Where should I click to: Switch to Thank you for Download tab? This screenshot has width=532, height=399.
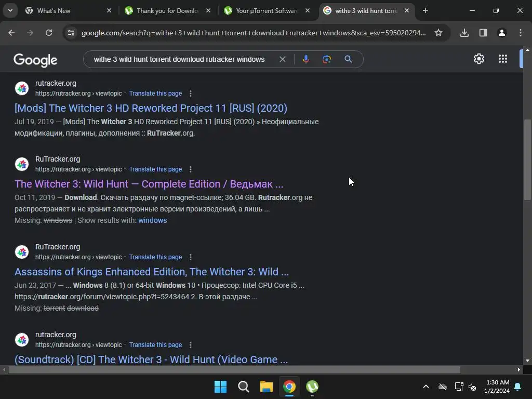(x=167, y=11)
